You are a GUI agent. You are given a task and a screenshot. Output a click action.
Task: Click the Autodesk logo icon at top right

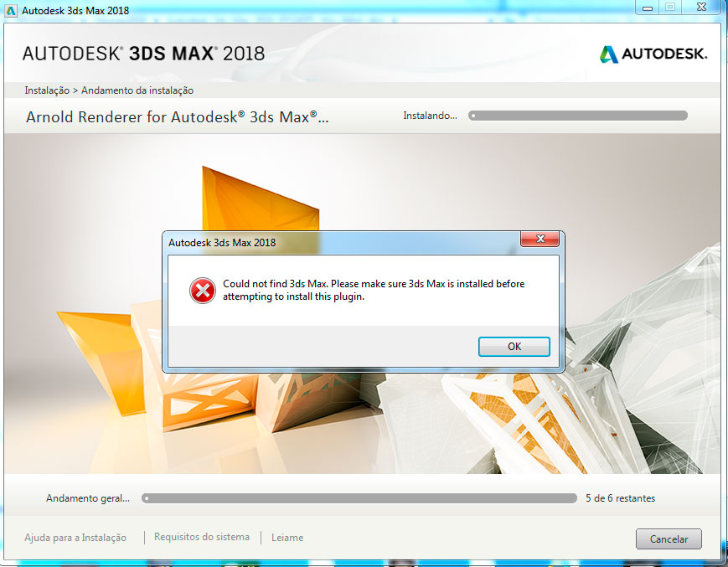pyautogui.click(x=609, y=54)
